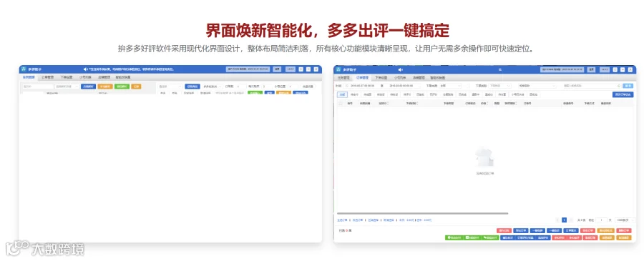Viewport: 644px width, 261px height.
Task: Expand the 1000条/页 page size dropdown
Action: [625, 220]
